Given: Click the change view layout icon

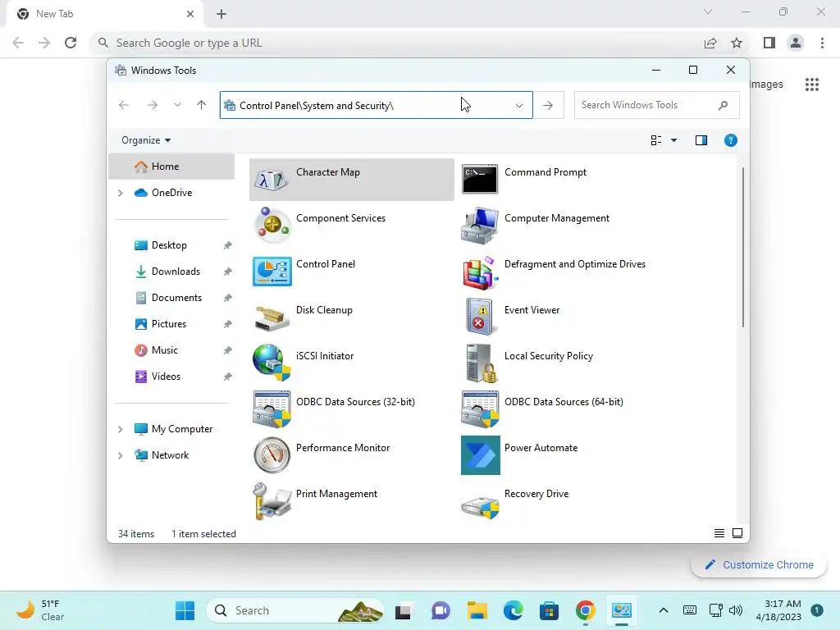Looking at the screenshot, I should pyautogui.click(x=655, y=140).
